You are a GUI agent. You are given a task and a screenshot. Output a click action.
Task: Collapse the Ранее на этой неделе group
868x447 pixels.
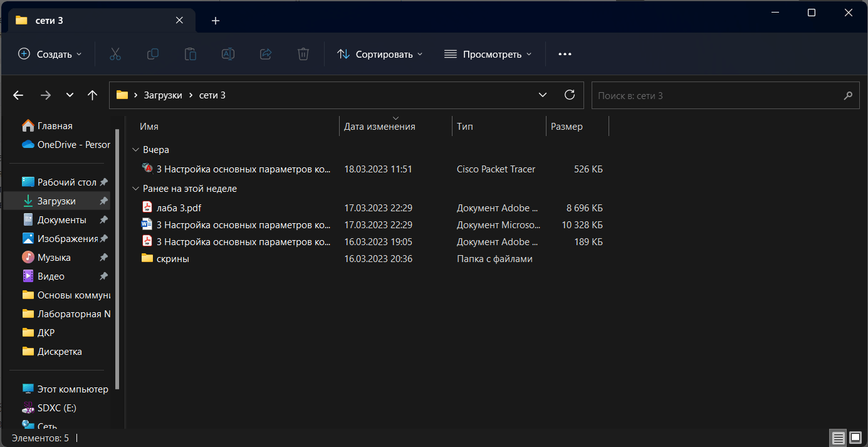click(x=135, y=189)
